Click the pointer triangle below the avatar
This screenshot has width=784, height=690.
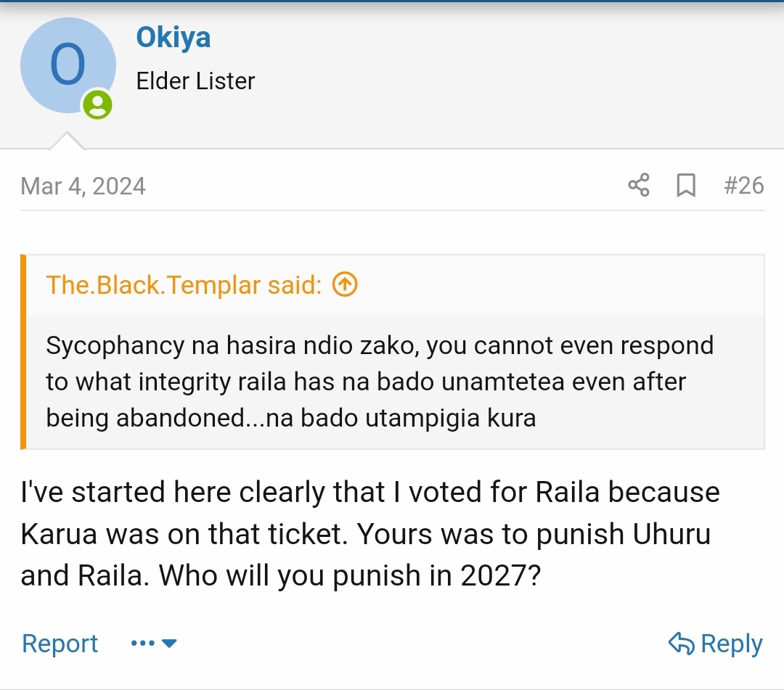(x=68, y=141)
